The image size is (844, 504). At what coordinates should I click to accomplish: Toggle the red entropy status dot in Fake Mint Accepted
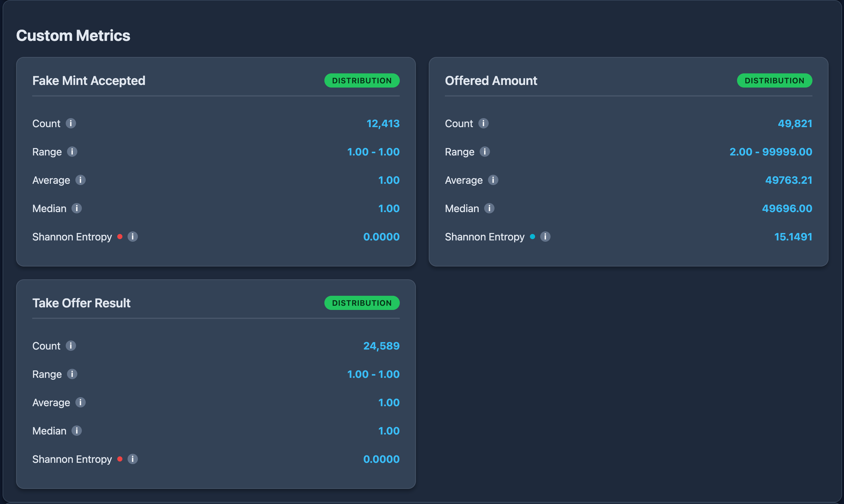tap(120, 237)
